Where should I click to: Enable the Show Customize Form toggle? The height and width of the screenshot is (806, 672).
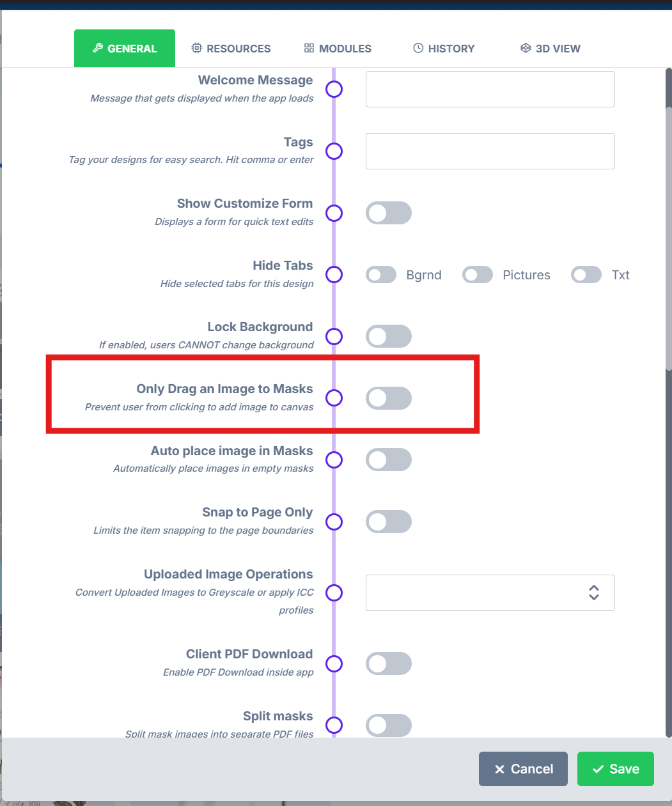click(389, 213)
